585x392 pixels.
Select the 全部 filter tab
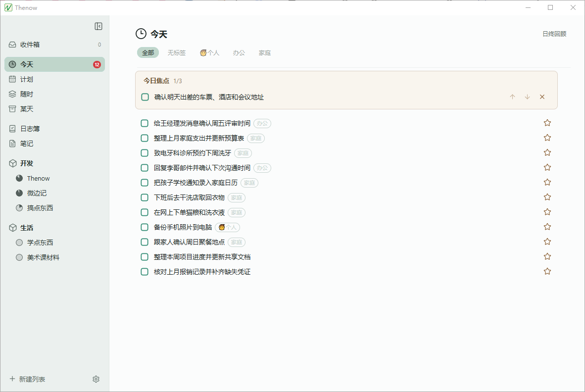coord(148,52)
